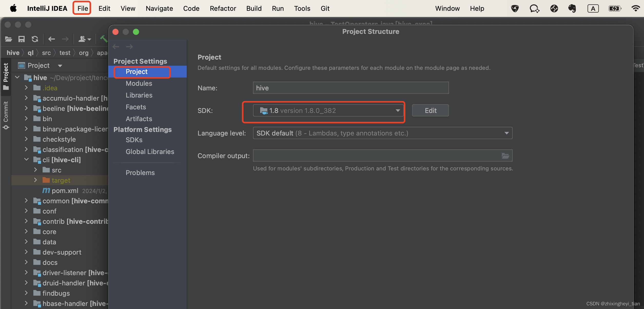Screen dimensions: 644x309
Task: Select the bin folder in project tree
Action: [47, 119]
